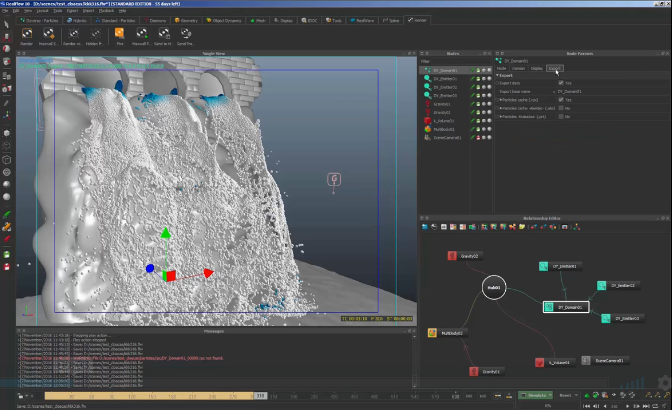Select the Gravity01 node in Relationship Editor
Image resolution: width=672 pixels, height=411 pixels.
pos(486,371)
